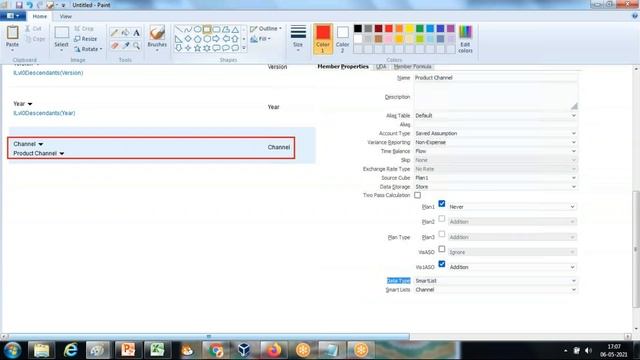The image size is (640, 360).
Task: Select the Pencil tool
Action: click(114, 33)
